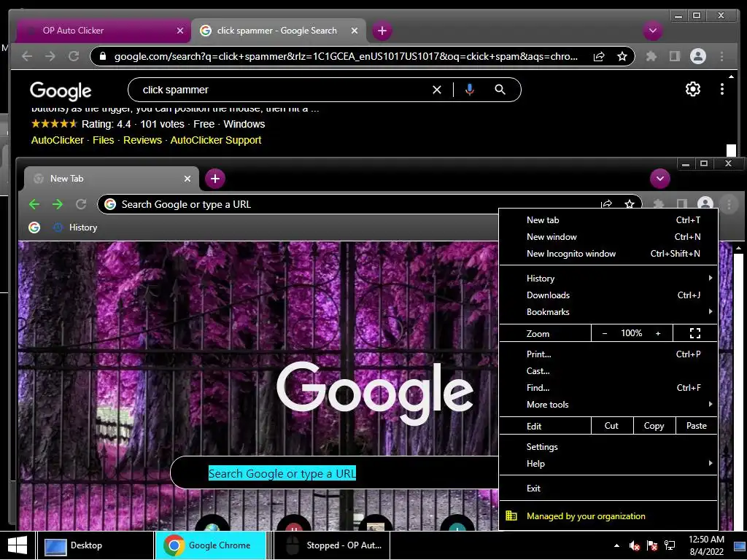
Task: Open AutoClicker Support link
Action: pos(216,140)
